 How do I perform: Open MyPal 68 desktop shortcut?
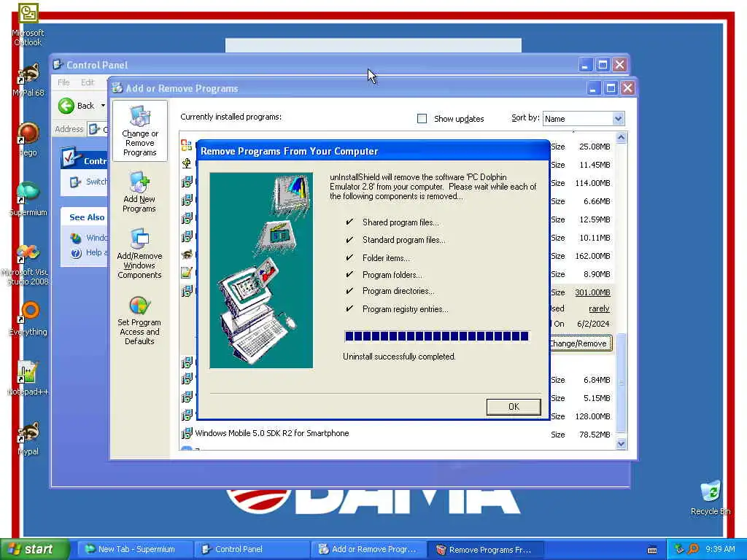click(28, 79)
